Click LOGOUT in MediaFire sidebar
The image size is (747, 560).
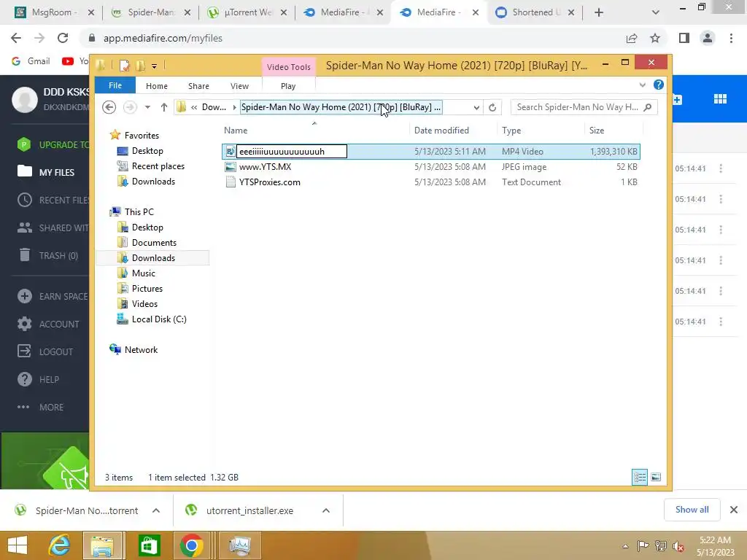[45, 351]
